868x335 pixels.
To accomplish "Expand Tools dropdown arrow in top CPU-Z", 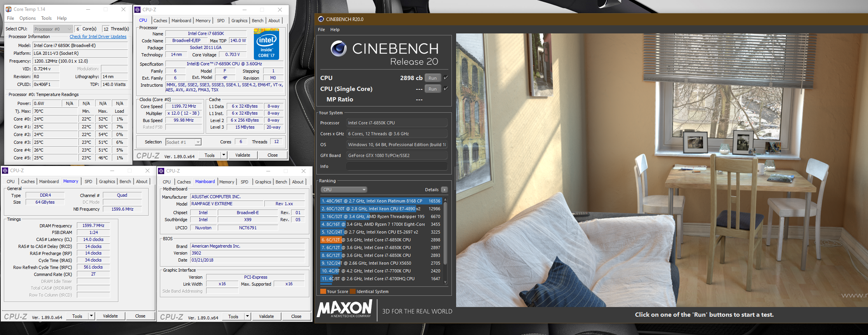I will (224, 155).
